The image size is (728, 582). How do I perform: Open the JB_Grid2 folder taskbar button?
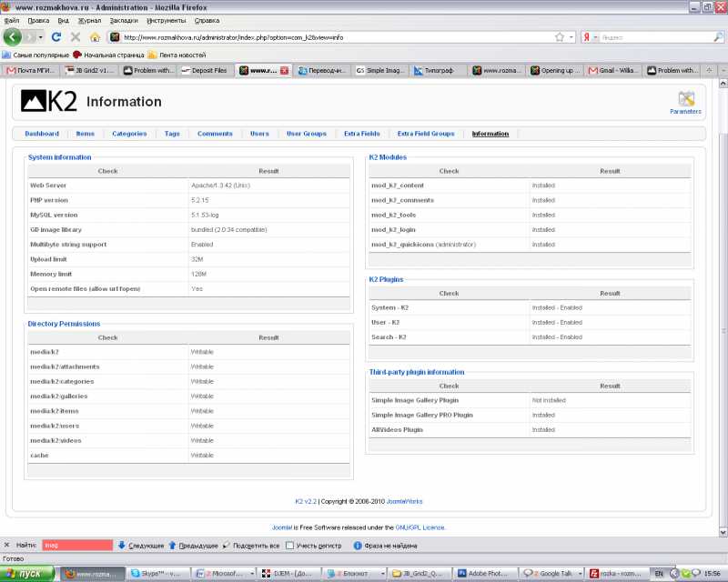[x=420, y=574]
